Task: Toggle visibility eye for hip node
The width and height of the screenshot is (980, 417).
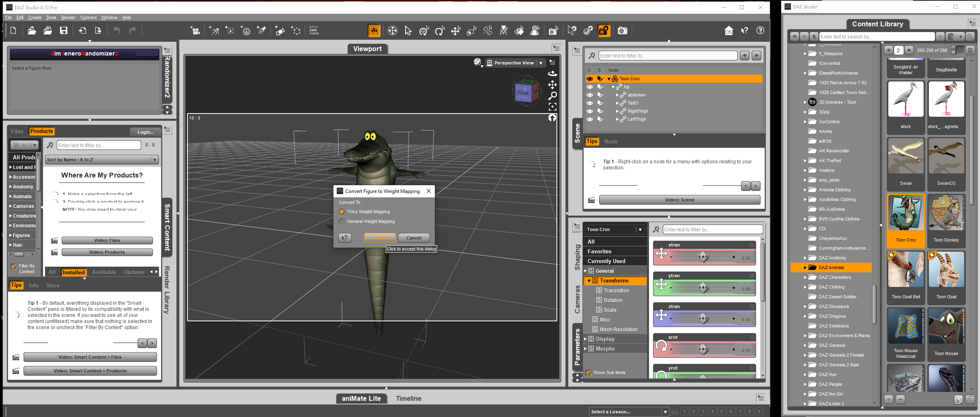Action: point(590,87)
